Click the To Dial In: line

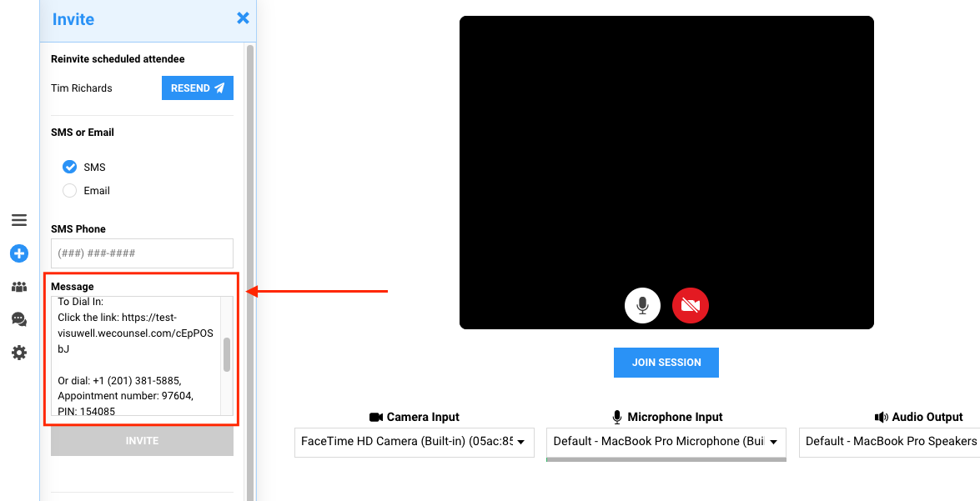point(81,302)
